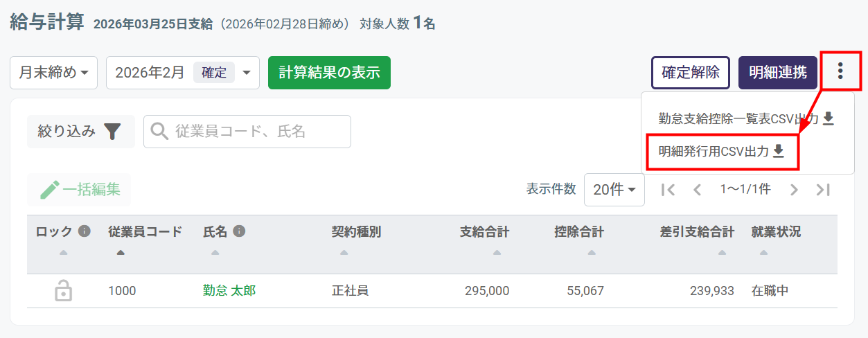
Task: Click the funnel filter icon
Action: (112, 132)
